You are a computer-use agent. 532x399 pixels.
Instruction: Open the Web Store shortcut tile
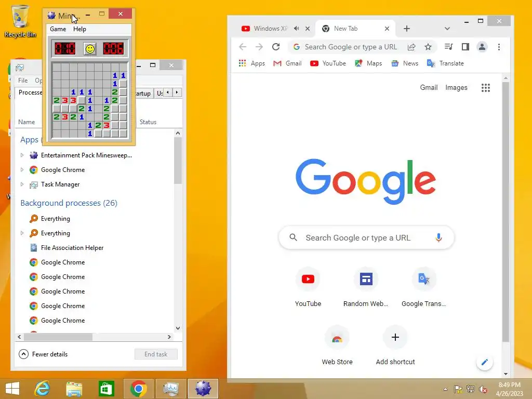coord(337,345)
